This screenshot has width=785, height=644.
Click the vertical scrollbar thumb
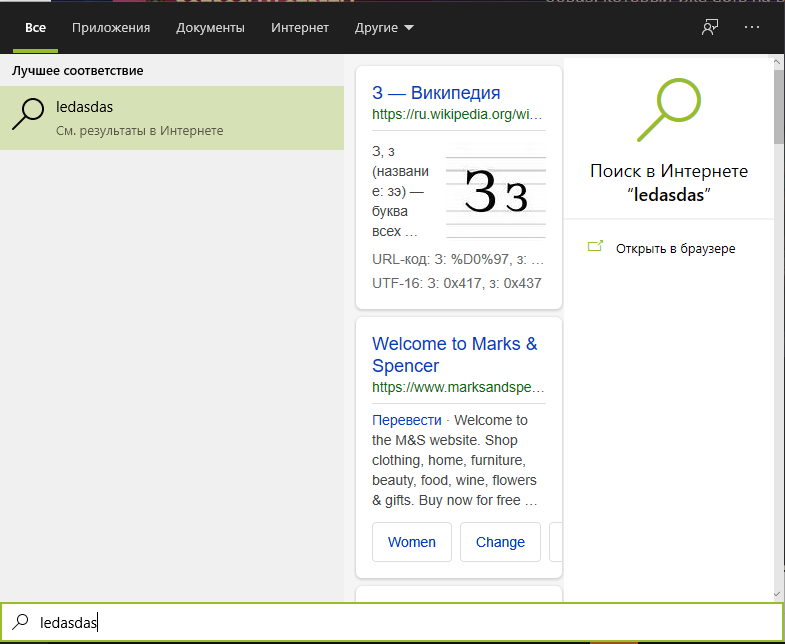coord(778,107)
